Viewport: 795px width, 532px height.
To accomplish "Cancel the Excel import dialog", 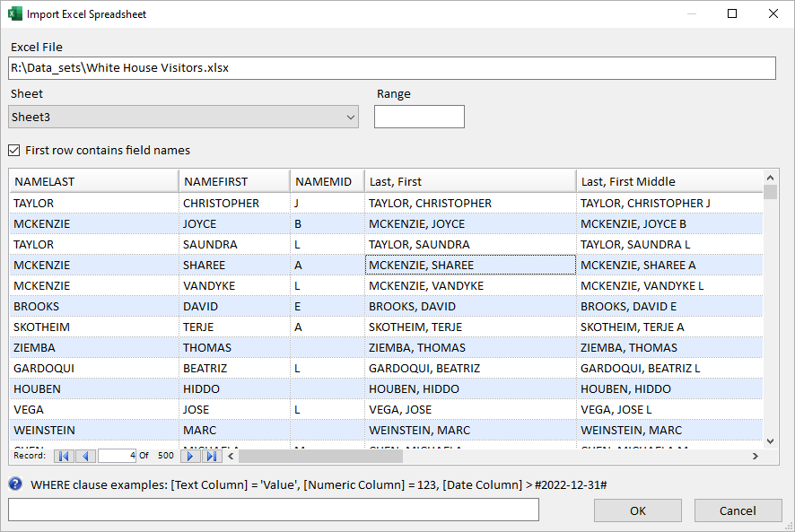I will pos(738,510).
